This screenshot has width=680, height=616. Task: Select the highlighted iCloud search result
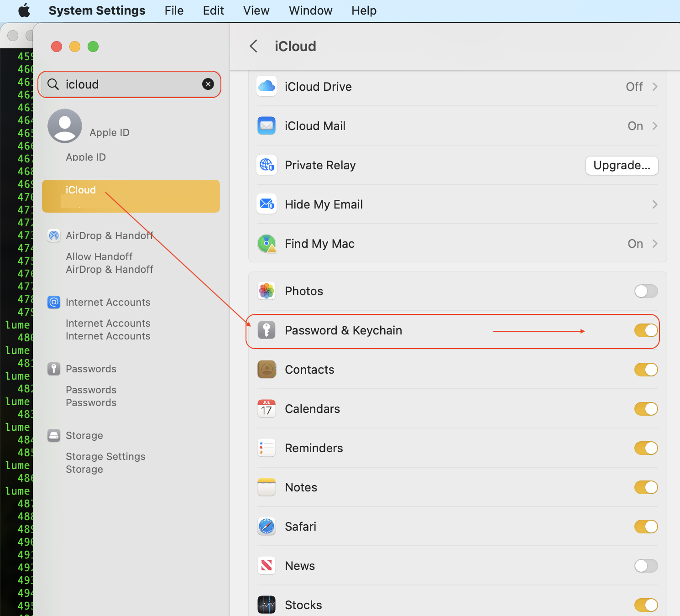point(131,196)
